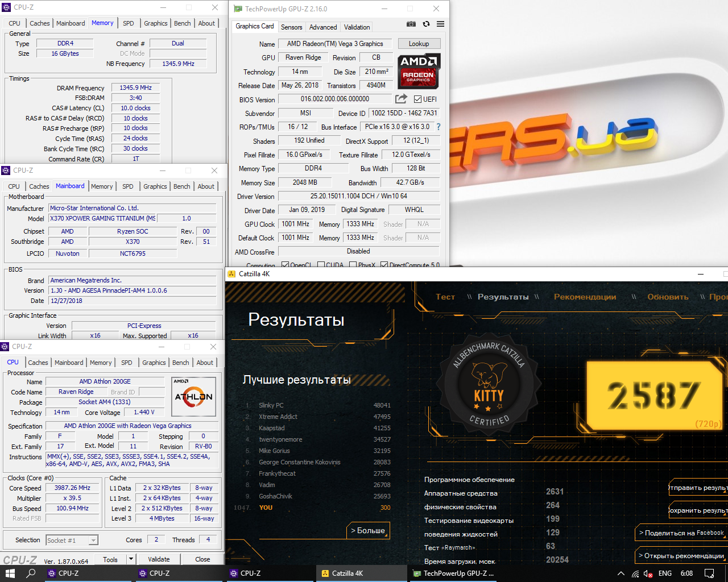This screenshot has height=582, width=728.
Task: Go to the Тест section in Catzilla
Action: [445, 297]
